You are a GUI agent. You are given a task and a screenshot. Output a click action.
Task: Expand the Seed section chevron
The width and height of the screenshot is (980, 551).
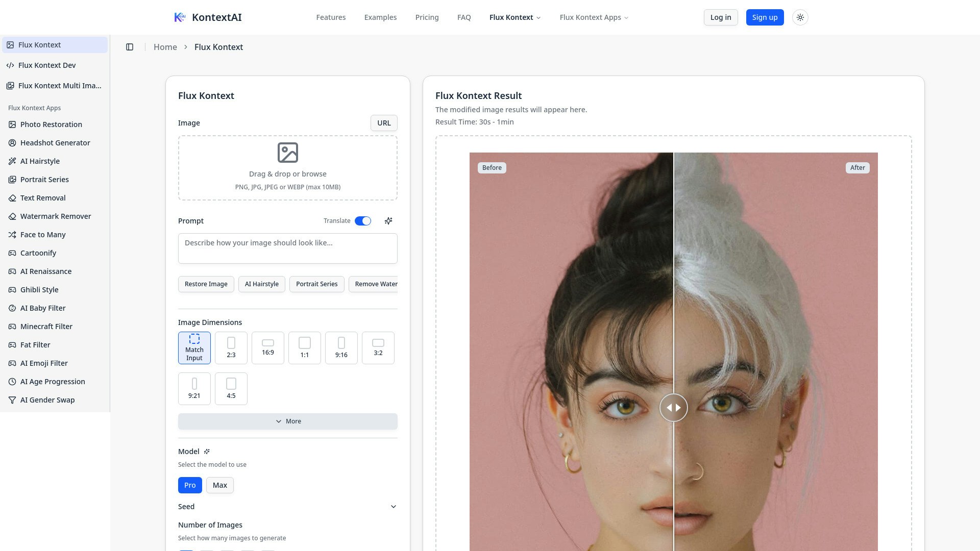394,507
